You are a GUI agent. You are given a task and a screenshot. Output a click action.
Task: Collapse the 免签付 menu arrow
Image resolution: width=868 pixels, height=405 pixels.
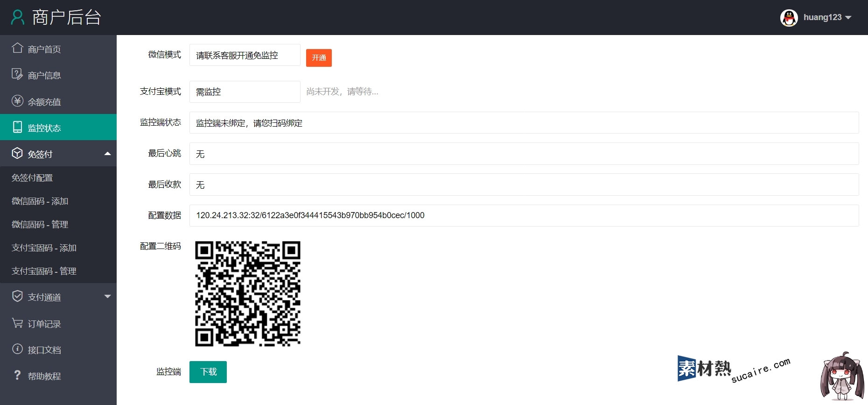pos(108,153)
